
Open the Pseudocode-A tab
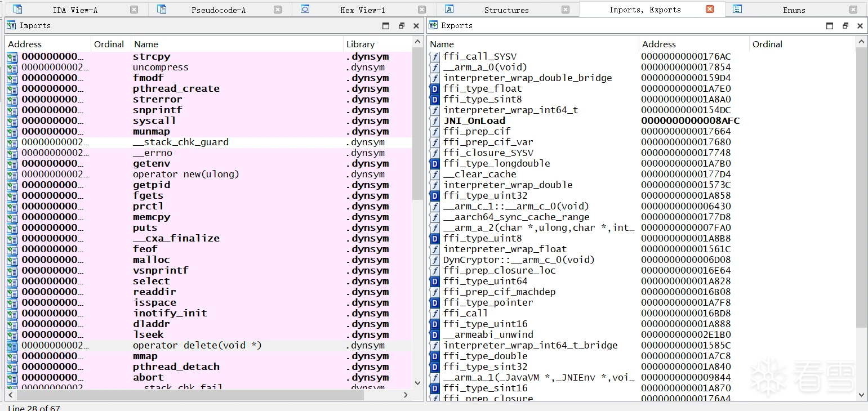pyautogui.click(x=219, y=10)
